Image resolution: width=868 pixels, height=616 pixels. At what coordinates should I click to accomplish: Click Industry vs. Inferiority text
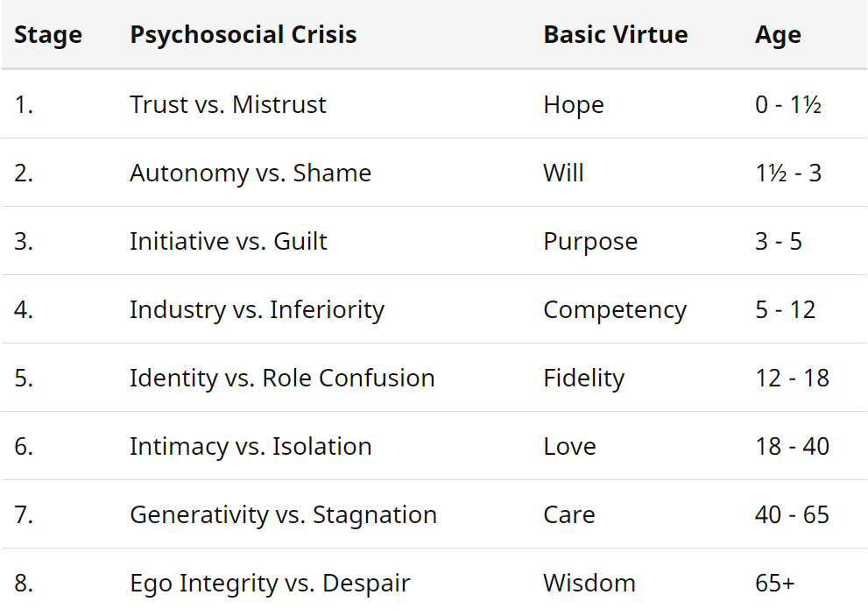tap(257, 310)
